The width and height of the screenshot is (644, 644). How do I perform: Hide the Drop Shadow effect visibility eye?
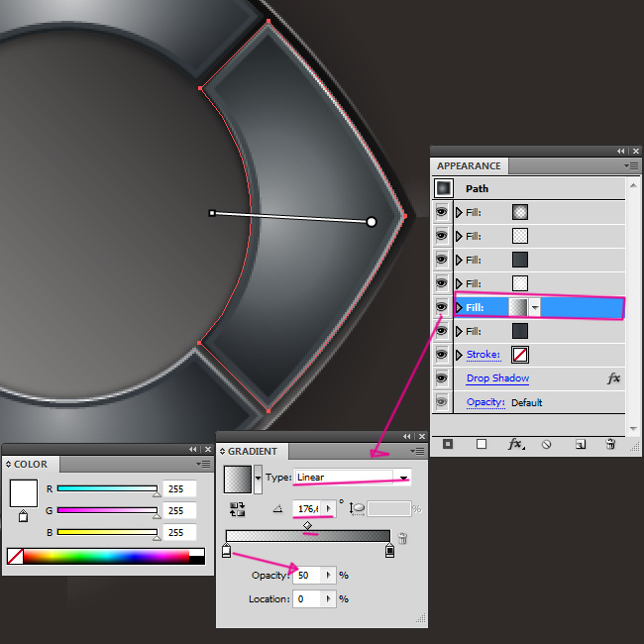(x=442, y=378)
